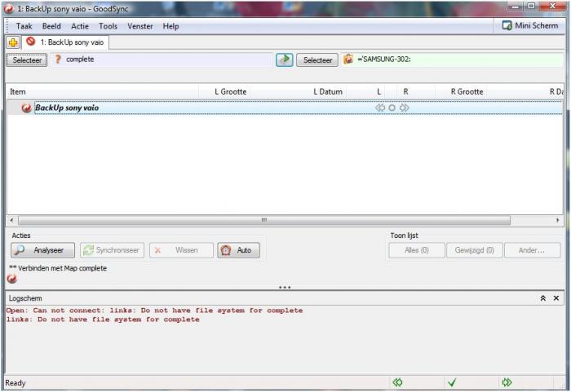This screenshot has height=392, width=571.
Task: Click right Selecteer folder button
Action: [x=317, y=60]
